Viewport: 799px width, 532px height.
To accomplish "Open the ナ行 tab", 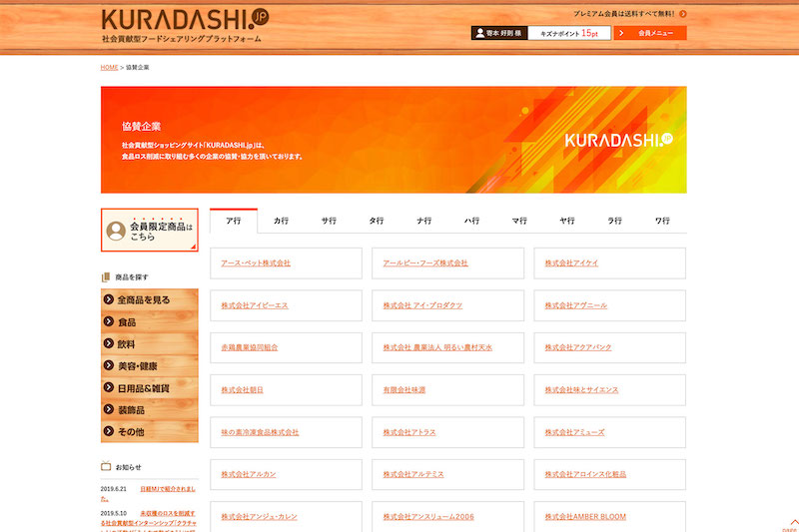I will [x=423, y=221].
